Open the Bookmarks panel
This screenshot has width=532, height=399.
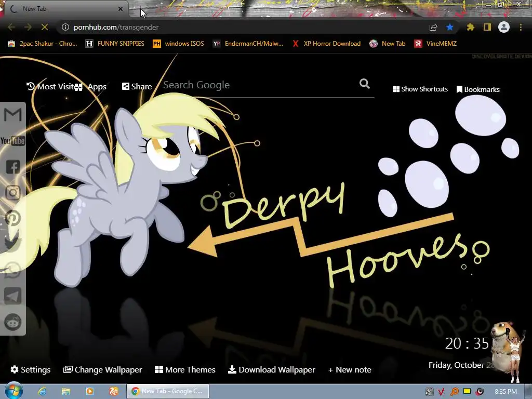coord(478,89)
